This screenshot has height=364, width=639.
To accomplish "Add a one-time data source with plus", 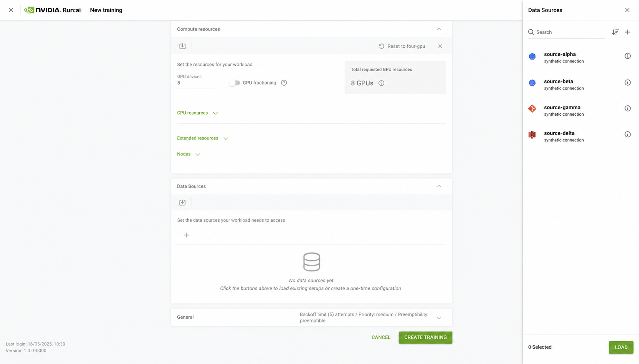I will tap(187, 235).
